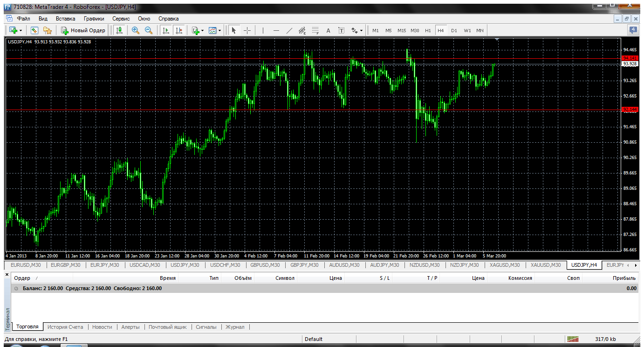Image resolution: width=644 pixels, height=347 pixels.
Task: Switch timeframe to D1
Action: (x=454, y=30)
